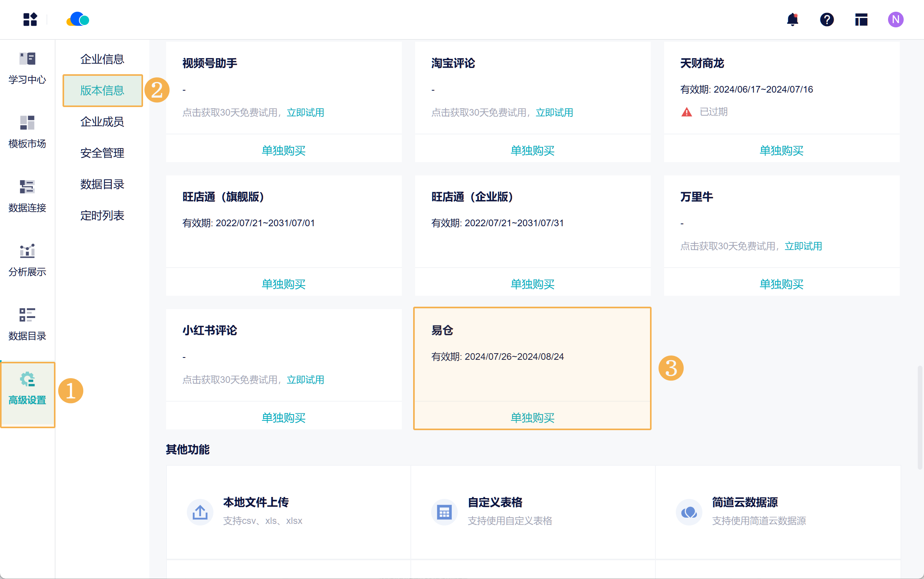Click the 简道云数据源 cloud icon
The width and height of the screenshot is (924, 579).
(x=689, y=512)
